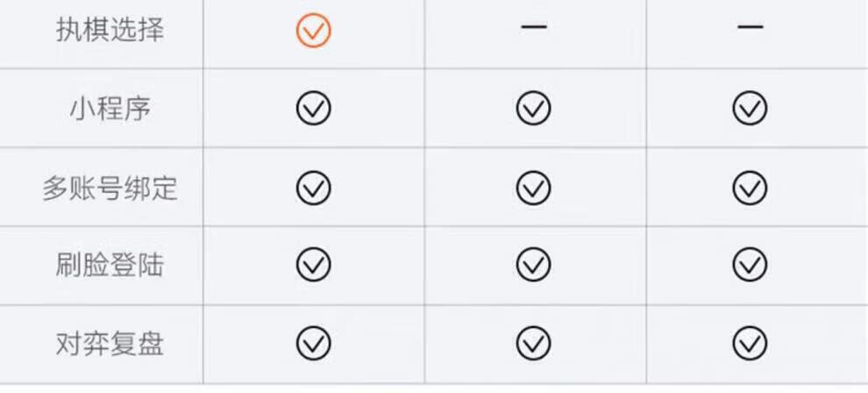
Task: Choose middle-column checkmark in 对弈复盘 row
Action: [x=534, y=343]
